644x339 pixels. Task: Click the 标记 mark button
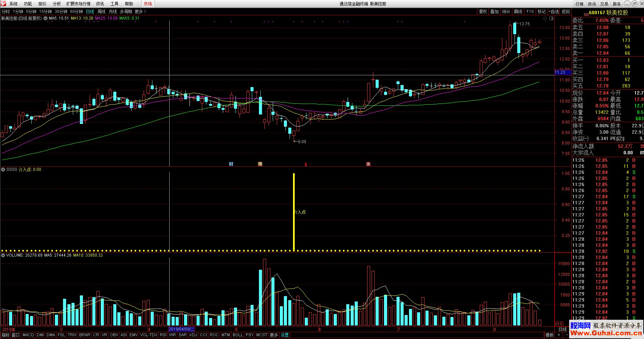click(x=541, y=11)
